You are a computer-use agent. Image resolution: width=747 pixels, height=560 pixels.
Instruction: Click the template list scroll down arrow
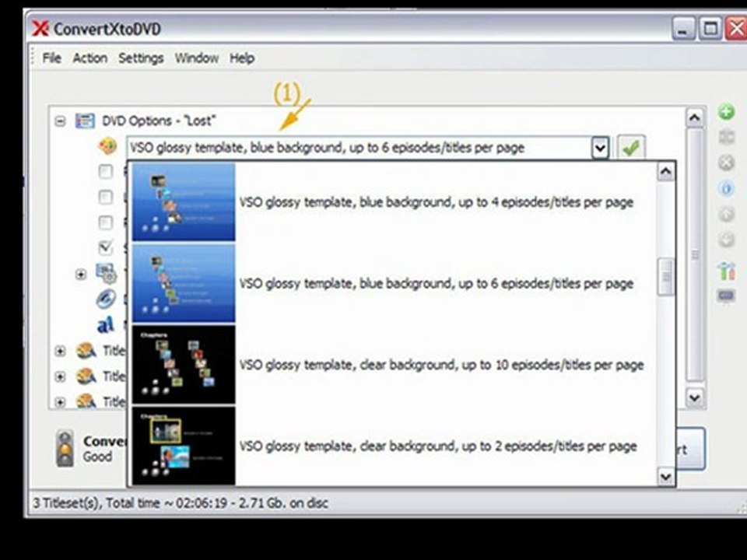pyautogui.click(x=665, y=476)
